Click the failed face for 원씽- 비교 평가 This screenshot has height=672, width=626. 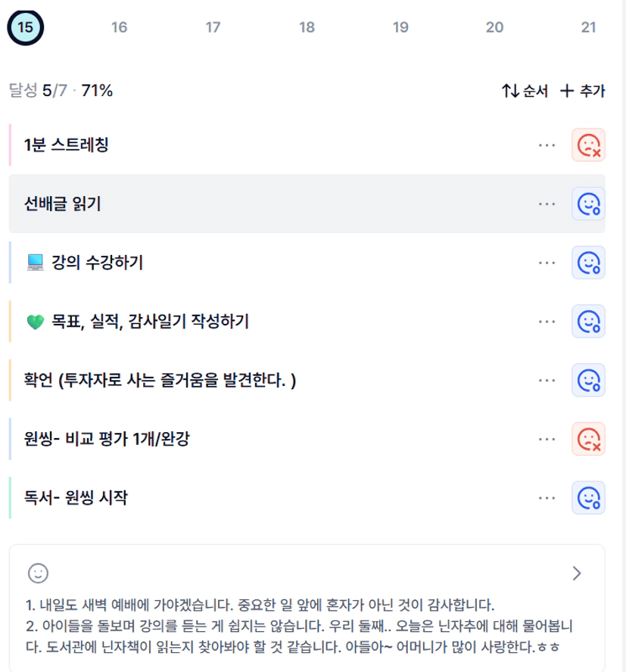(588, 438)
